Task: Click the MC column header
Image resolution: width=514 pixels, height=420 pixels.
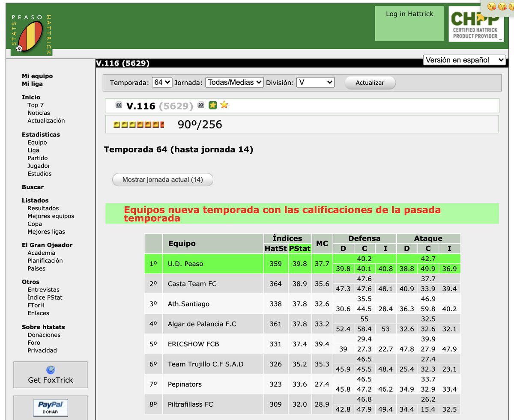Action: (x=322, y=243)
